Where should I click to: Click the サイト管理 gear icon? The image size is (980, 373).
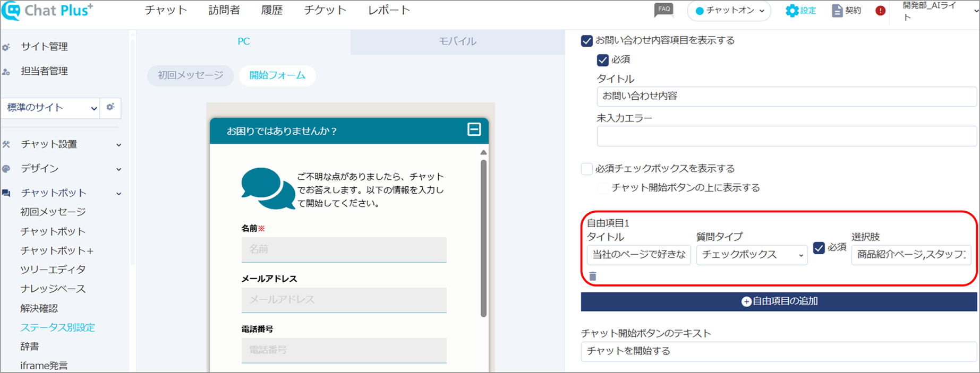(x=6, y=47)
